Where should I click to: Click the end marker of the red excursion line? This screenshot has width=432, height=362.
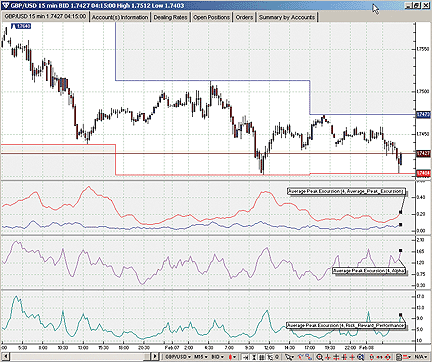pyautogui.click(x=401, y=212)
